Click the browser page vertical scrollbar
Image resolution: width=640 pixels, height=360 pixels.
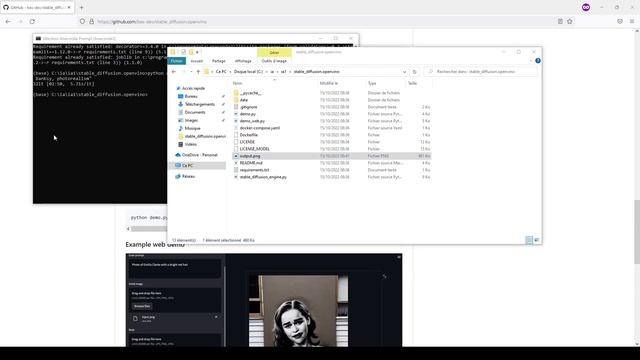click(637, 232)
